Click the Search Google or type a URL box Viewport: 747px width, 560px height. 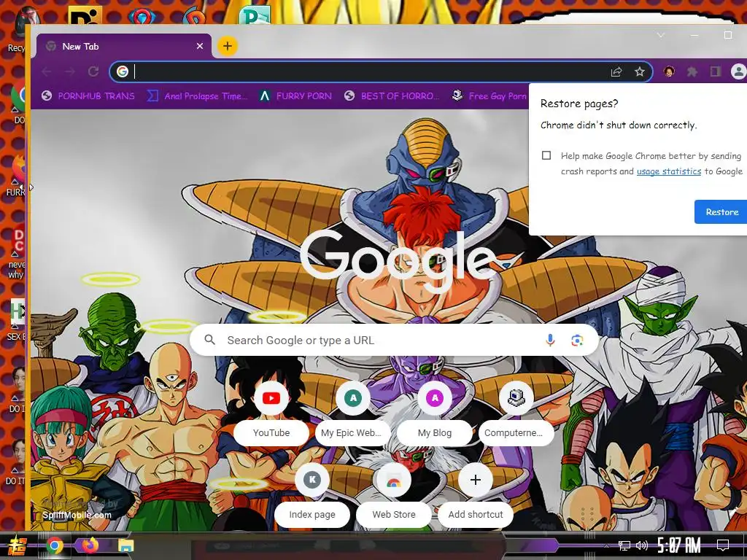click(x=395, y=340)
